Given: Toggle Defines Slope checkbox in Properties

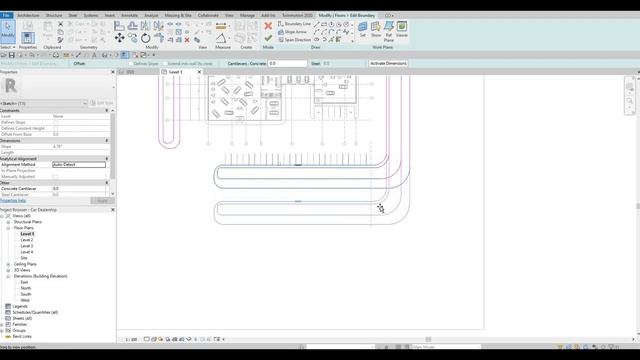Looking at the screenshot, I should click(x=56, y=122).
